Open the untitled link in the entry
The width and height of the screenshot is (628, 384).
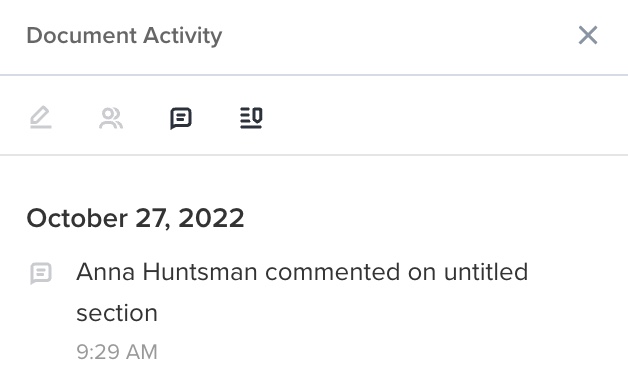[x=486, y=272]
